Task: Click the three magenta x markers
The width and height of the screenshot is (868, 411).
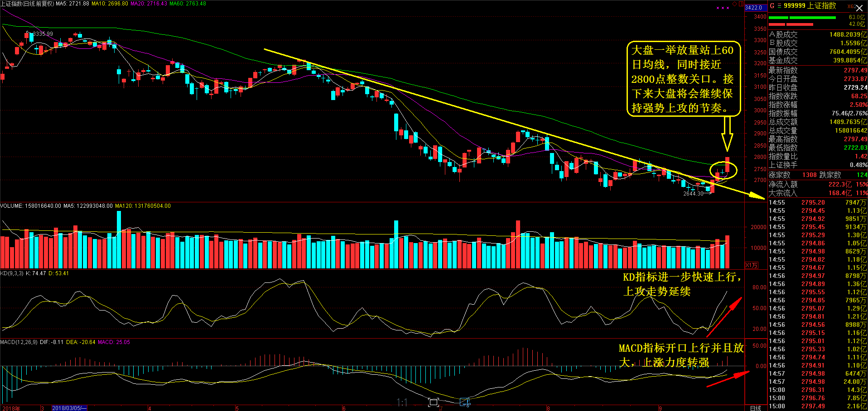Action: (x=723, y=8)
